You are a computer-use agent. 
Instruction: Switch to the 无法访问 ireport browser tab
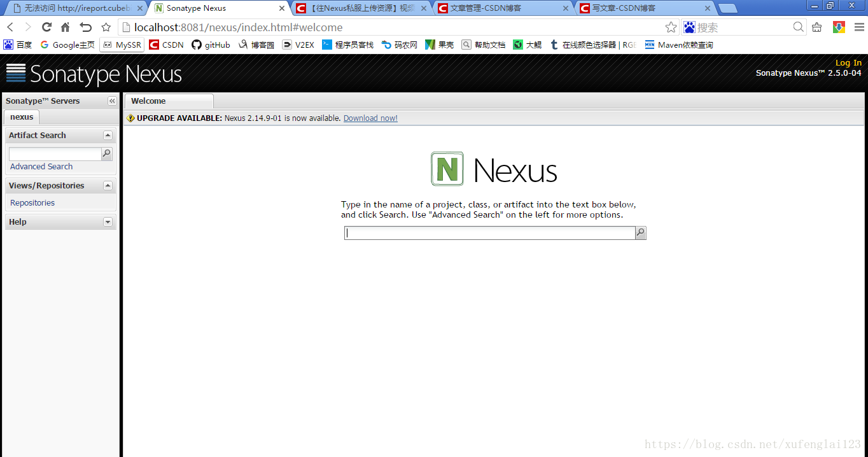(75, 8)
